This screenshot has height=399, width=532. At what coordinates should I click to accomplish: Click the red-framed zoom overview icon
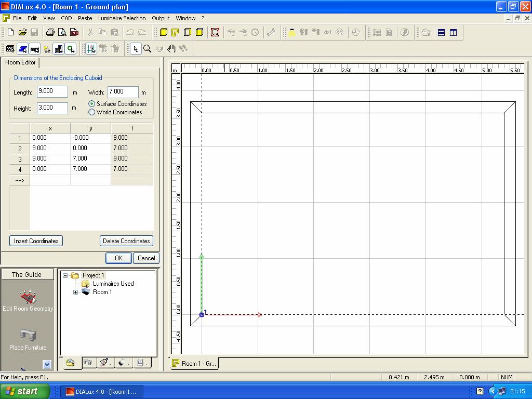click(215, 32)
